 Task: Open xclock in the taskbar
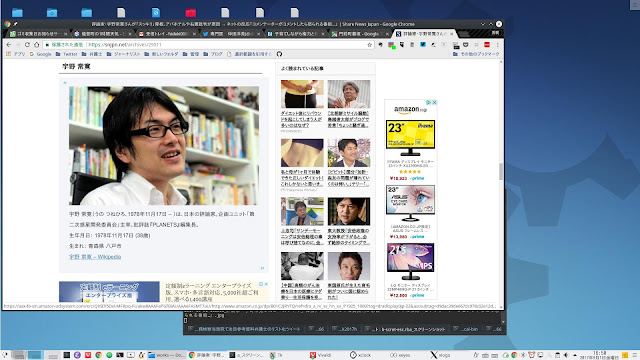click(360, 355)
